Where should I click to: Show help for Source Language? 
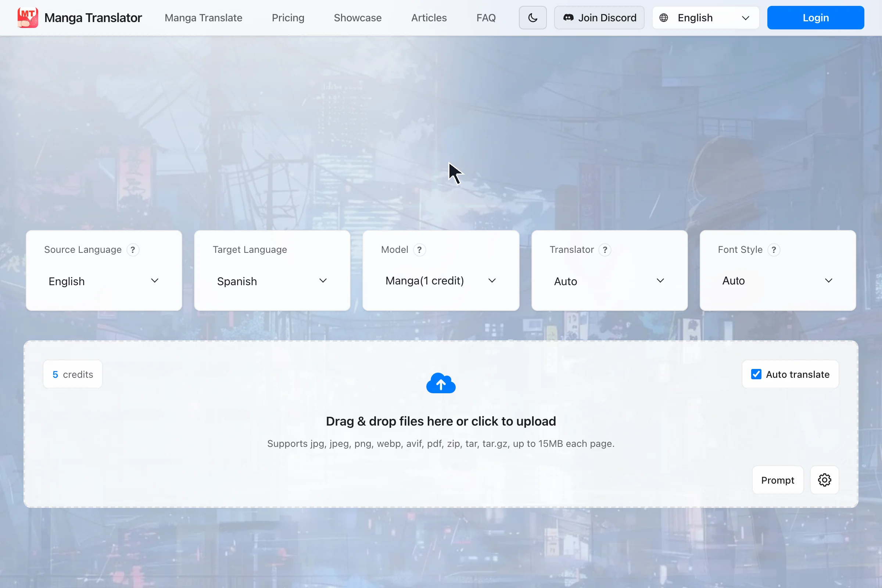pyautogui.click(x=133, y=250)
